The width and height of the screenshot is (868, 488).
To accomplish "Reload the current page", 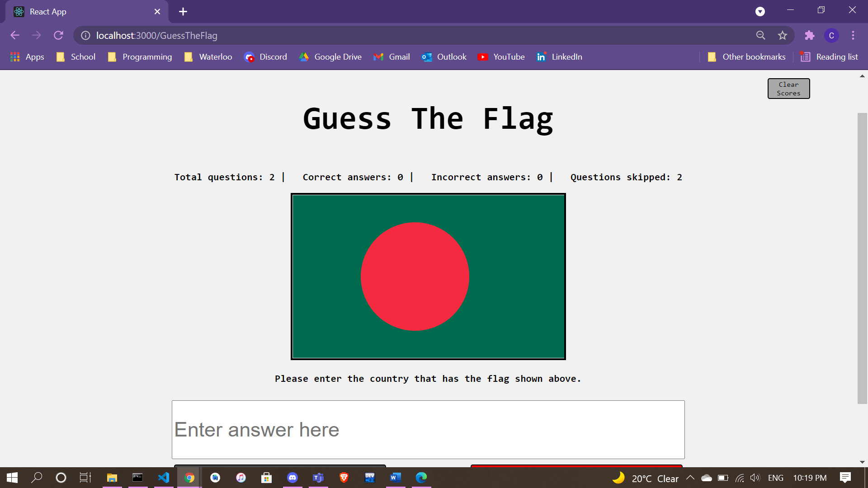I will pyautogui.click(x=58, y=35).
